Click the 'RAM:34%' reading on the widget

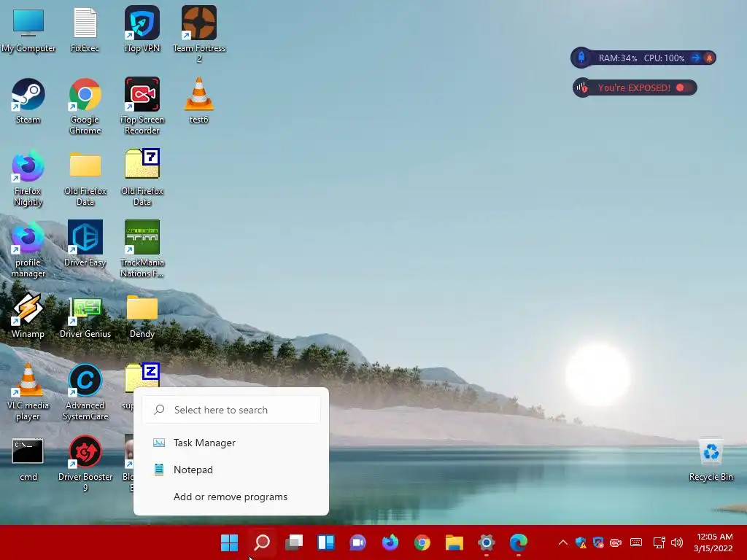pos(618,58)
